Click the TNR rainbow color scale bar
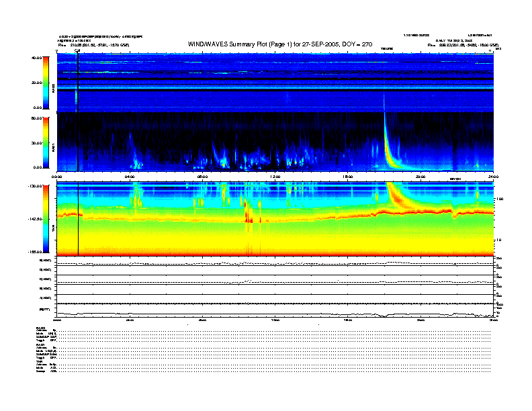 click(46, 219)
